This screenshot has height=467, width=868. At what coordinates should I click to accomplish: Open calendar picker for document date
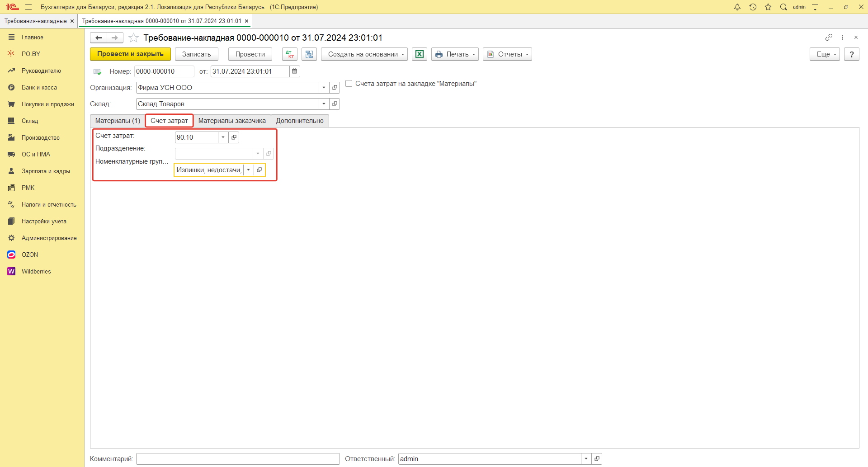pos(294,71)
